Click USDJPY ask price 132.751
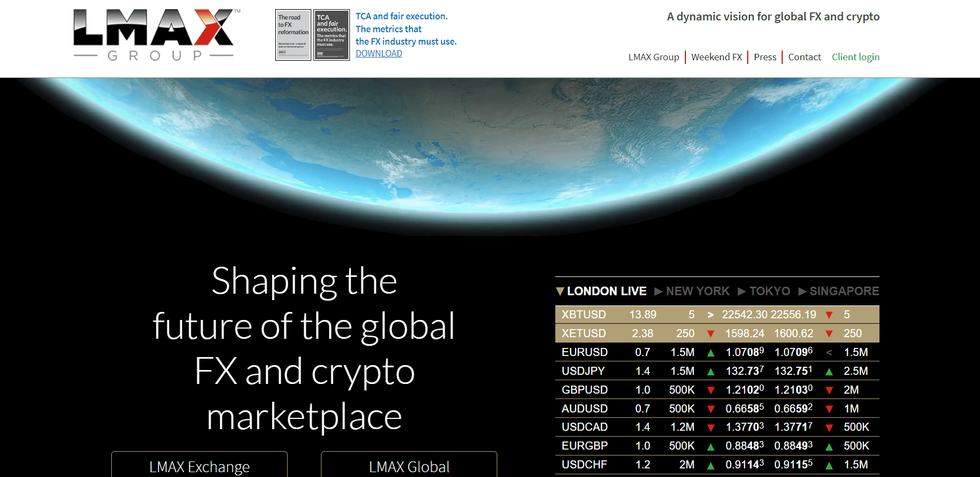 coord(793,371)
